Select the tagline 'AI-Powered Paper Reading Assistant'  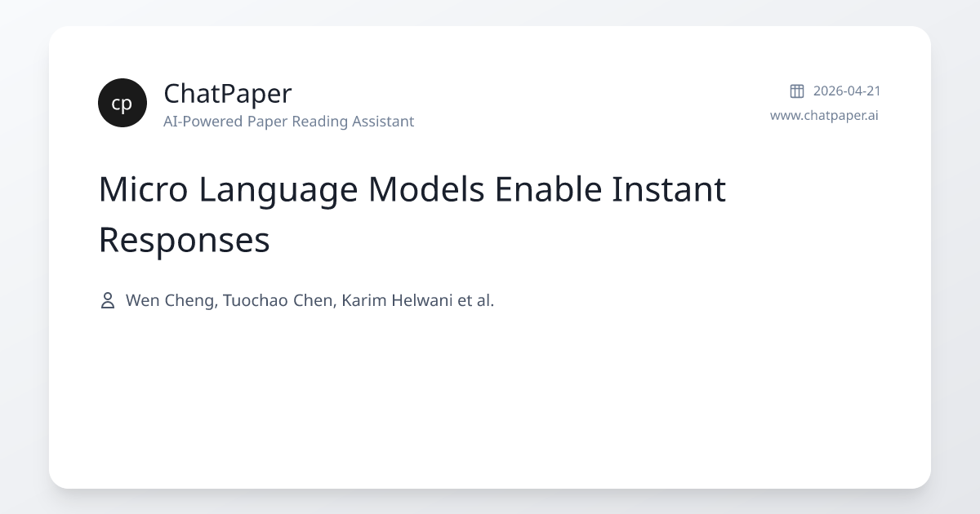[x=288, y=122]
